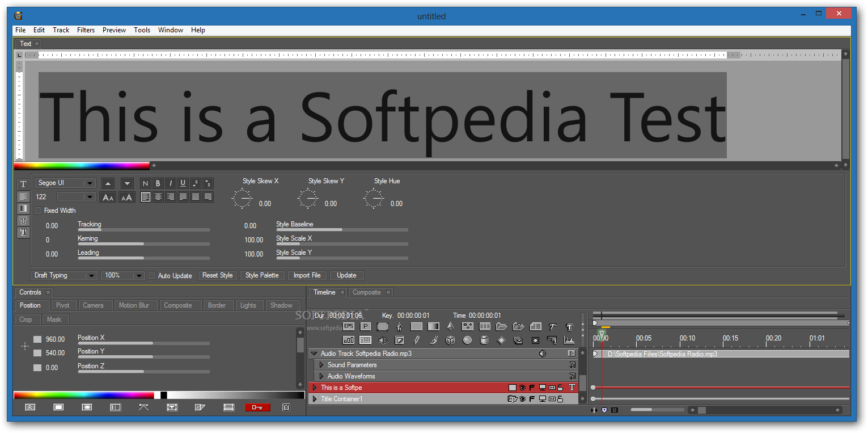
Task: Click the spline curve icon in Controls panel
Action: (143, 407)
